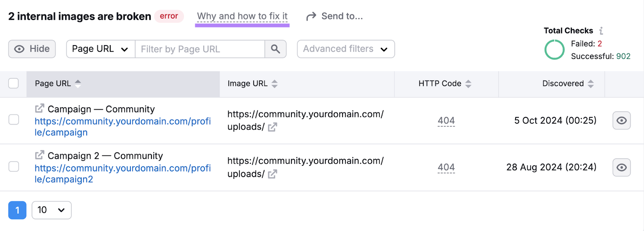
Task: Hide the Campaign 2 issue via eye button
Action: (x=621, y=167)
